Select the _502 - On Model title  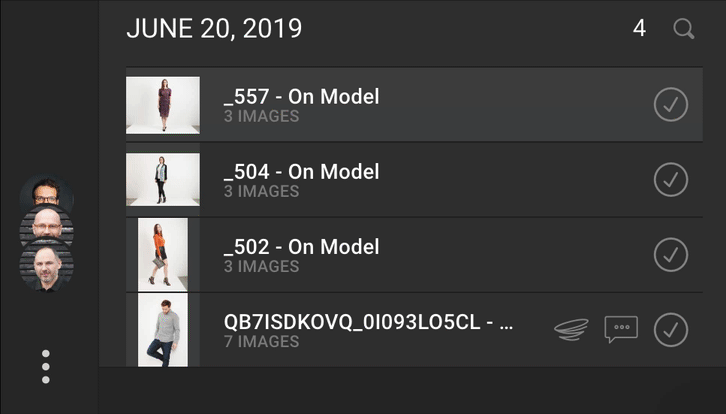301,247
